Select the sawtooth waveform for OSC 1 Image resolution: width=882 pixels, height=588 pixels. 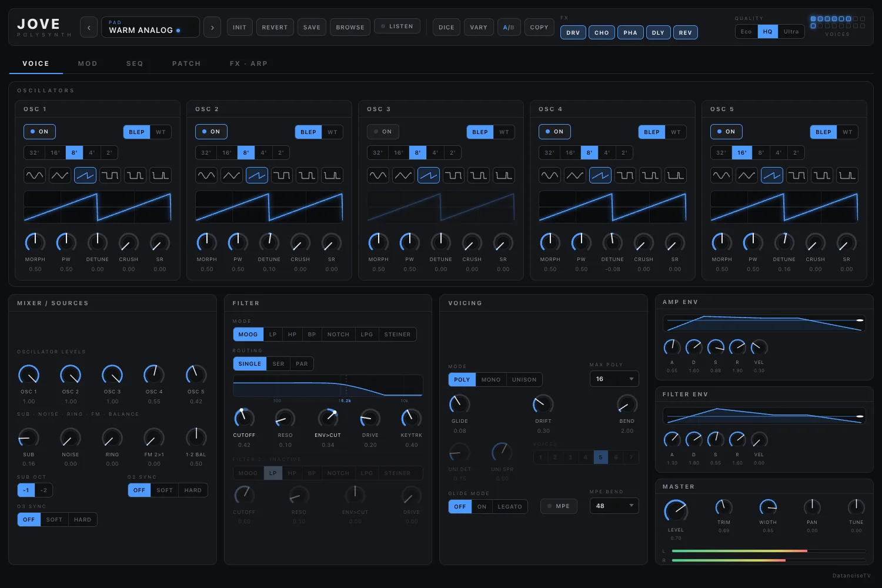click(x=85, y=175)
